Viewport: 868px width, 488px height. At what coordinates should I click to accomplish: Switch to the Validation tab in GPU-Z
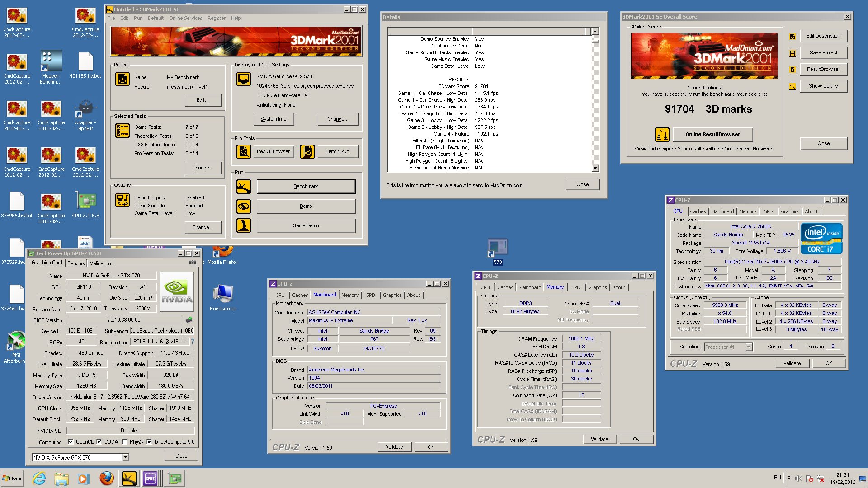click(100, 263)
